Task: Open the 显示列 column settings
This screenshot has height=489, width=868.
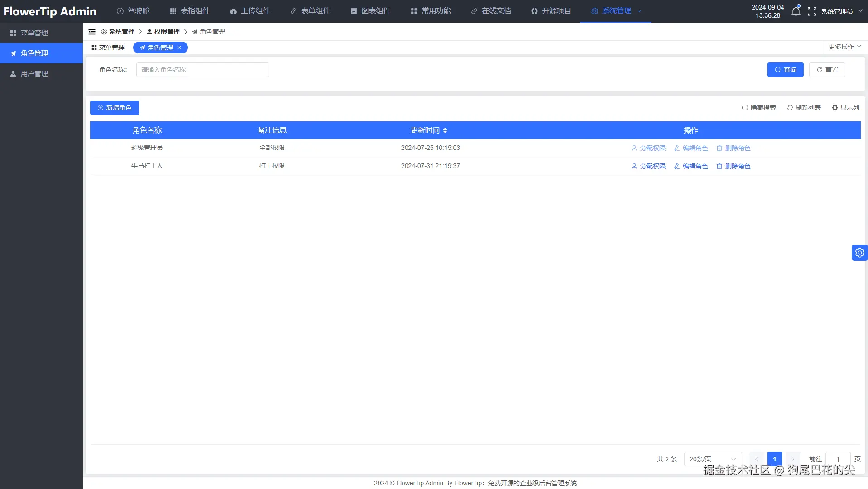Action: [x=845, y=108]
